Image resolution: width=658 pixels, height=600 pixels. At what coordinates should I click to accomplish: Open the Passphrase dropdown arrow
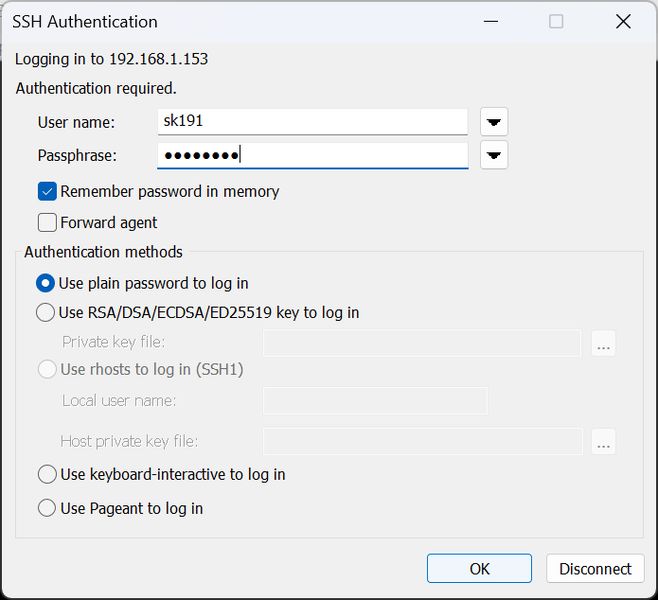point(494,155)
